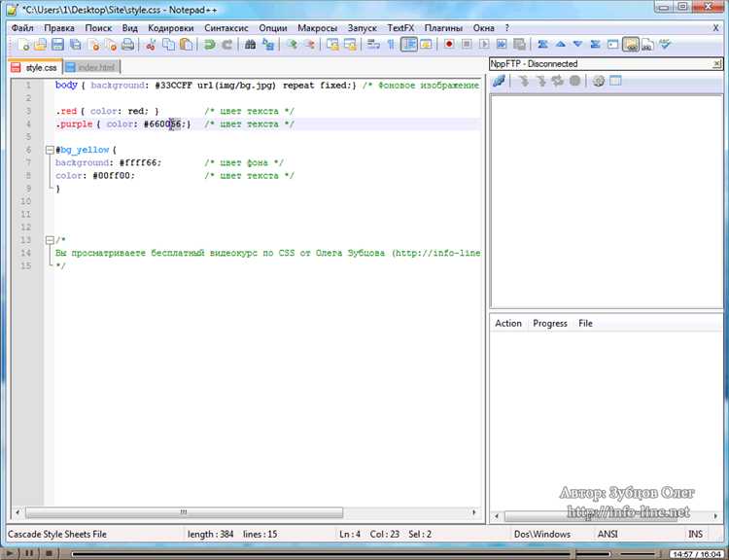Toggle INS insert mode in status bar
This screenshot has width=729, height=560.
695,534
